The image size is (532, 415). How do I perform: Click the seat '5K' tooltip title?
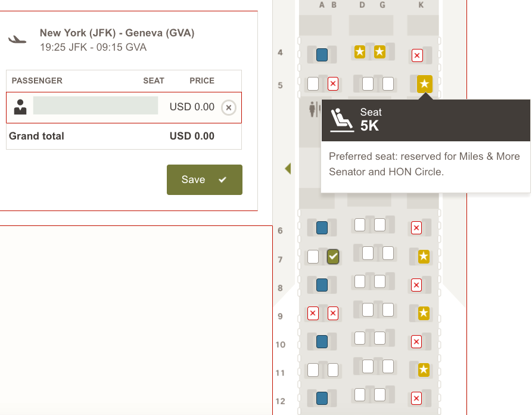tap(369, 126)
